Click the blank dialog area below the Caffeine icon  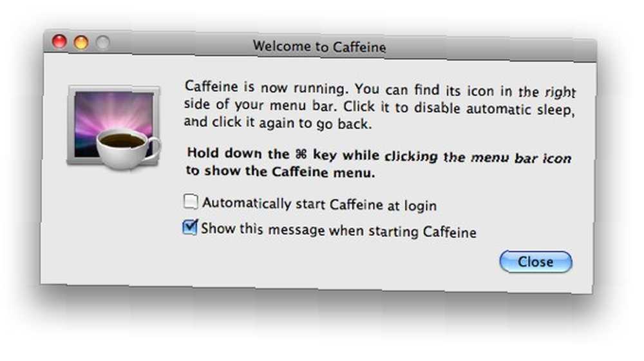pos(113,226)
